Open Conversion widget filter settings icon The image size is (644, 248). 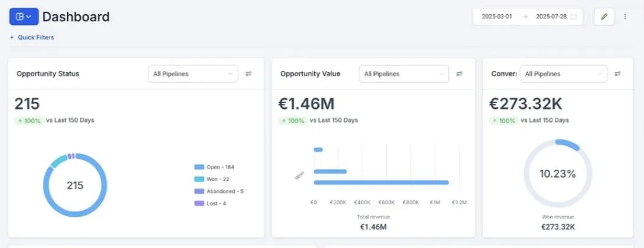point(617,74)
